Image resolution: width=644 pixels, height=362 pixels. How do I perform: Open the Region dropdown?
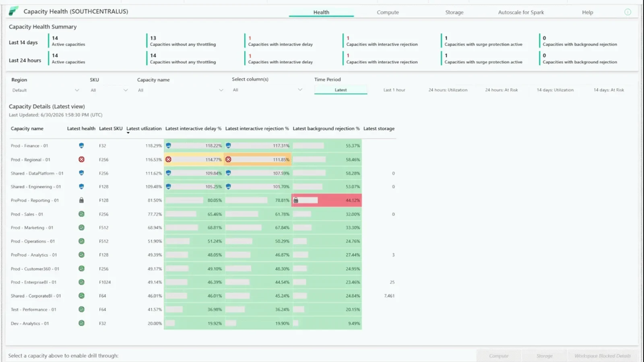pos(45,90)
